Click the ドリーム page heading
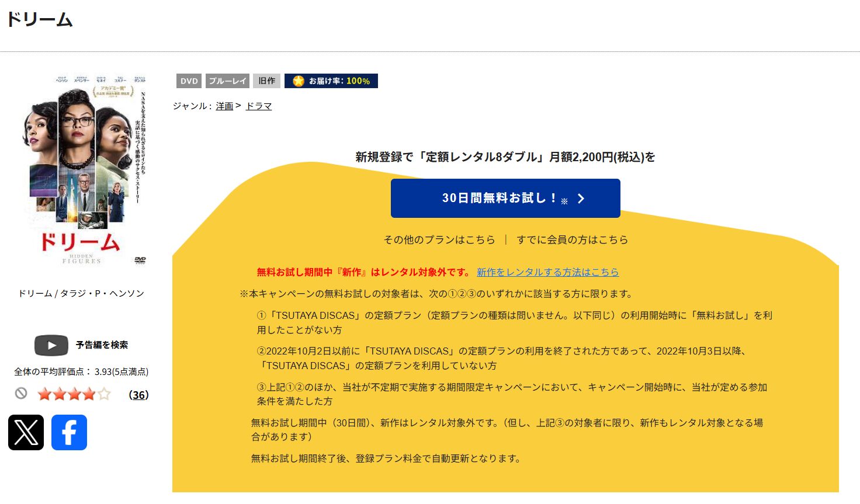 (x=40, y=20)
